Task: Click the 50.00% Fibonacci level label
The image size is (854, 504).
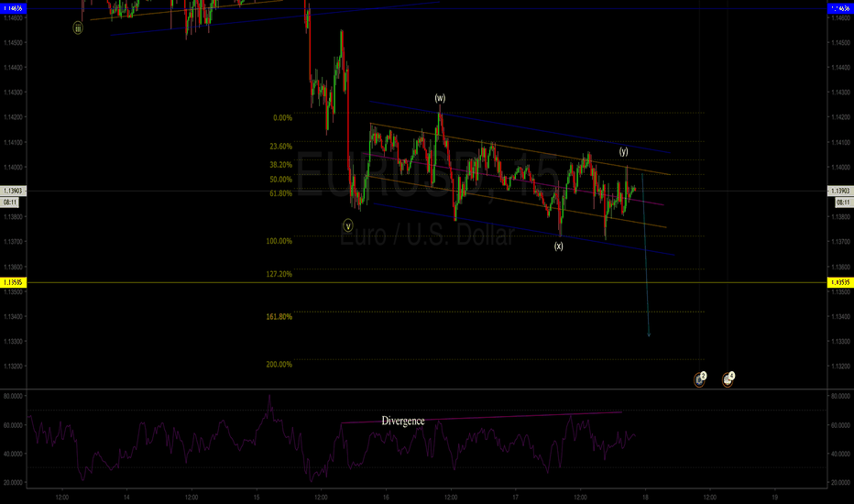Action: click(281, 180)
